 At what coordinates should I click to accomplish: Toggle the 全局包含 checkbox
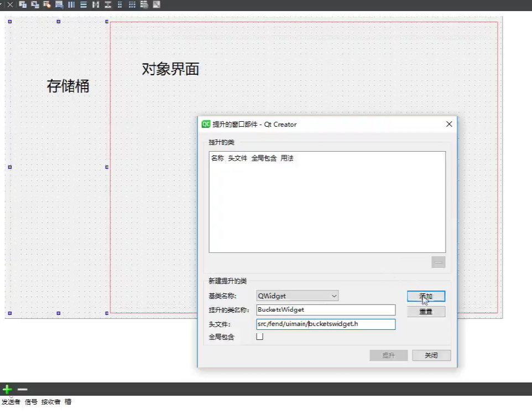point(260,337)
